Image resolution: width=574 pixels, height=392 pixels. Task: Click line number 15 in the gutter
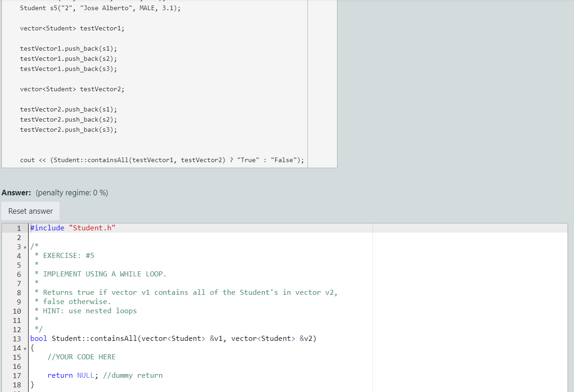coord(17,357)
